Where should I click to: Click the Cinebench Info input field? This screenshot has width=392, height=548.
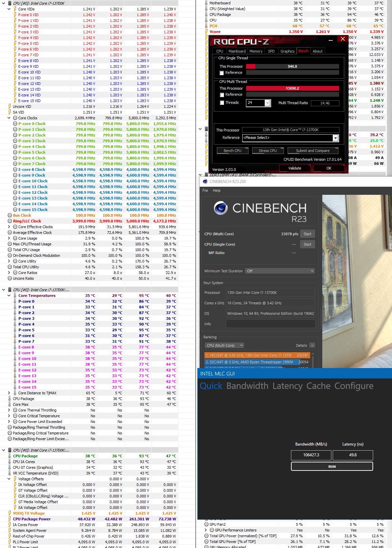pyautogui.click(x=271, y=324)
